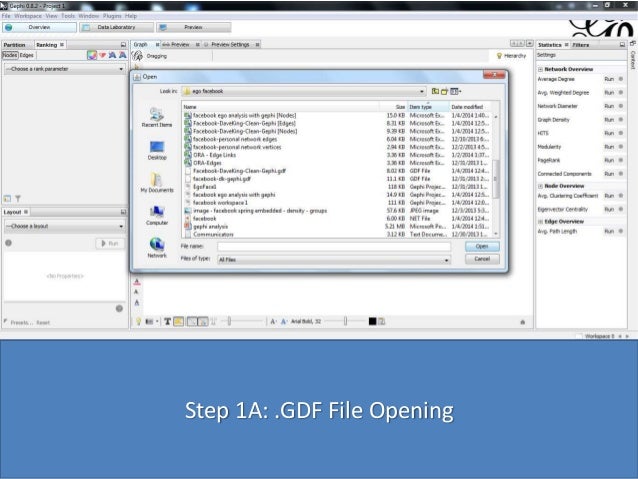Select Nodes toggle in Ranking panel
The height and width of the screenshot is (479, 638).
(x=10, y=55)
